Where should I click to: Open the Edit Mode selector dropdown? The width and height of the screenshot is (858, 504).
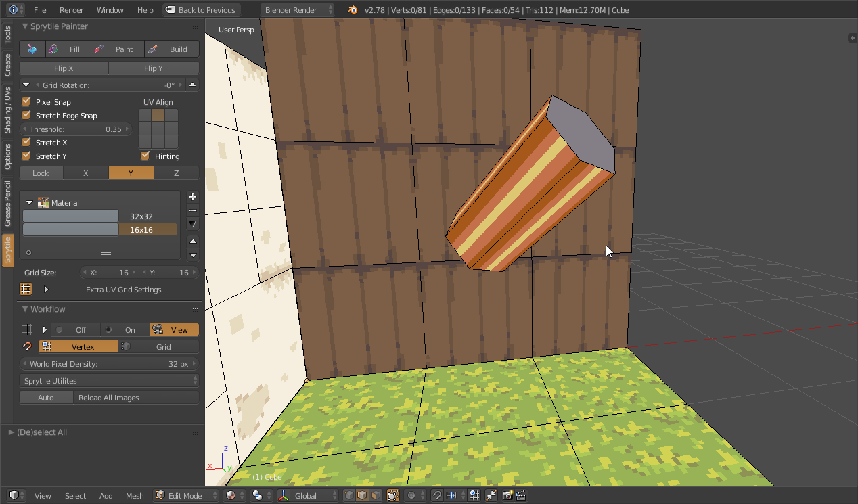(186, 496)
